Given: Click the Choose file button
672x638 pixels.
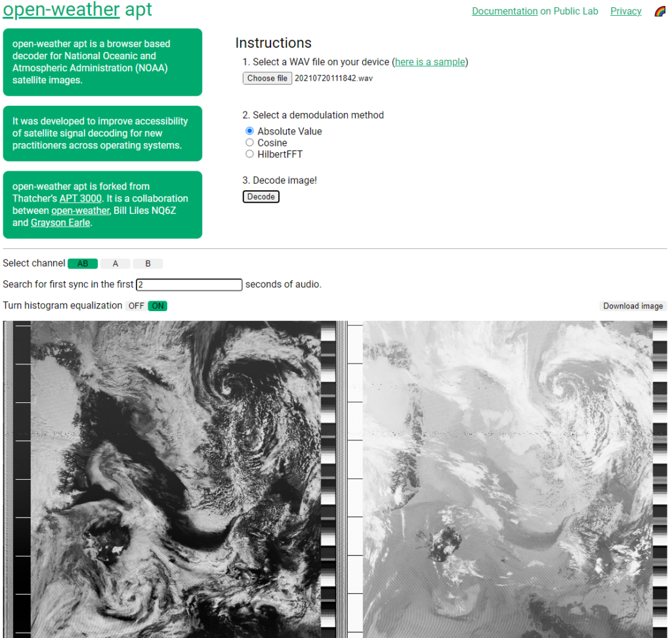Looking at the screenshot, I should 267,78.
